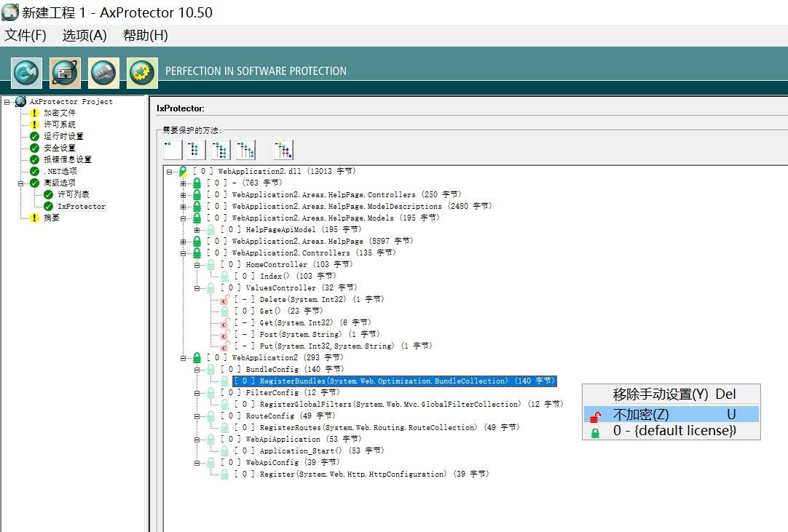This screenshot has width=788, height=532.
Task: Click the lock icon of Get() method
Action: coord(224,311)
